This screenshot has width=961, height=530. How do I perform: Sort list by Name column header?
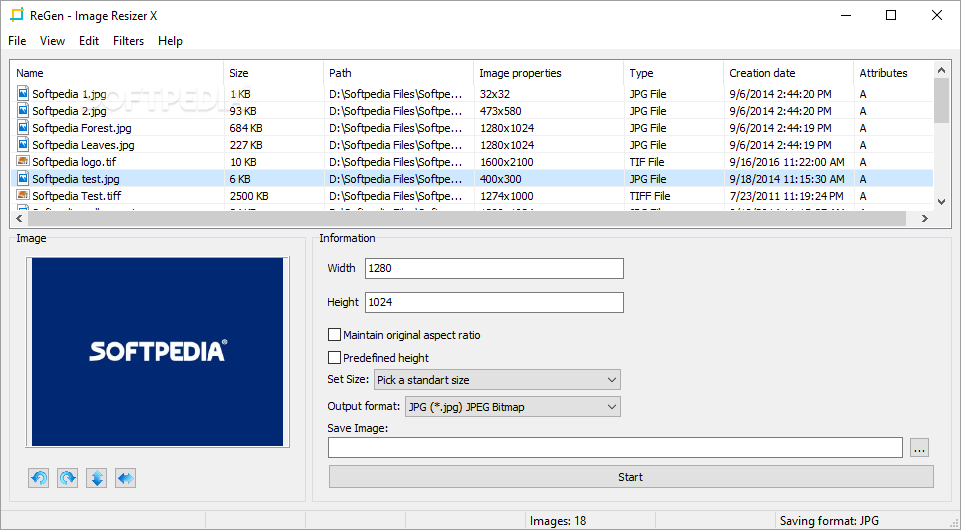tap(116, 73)
